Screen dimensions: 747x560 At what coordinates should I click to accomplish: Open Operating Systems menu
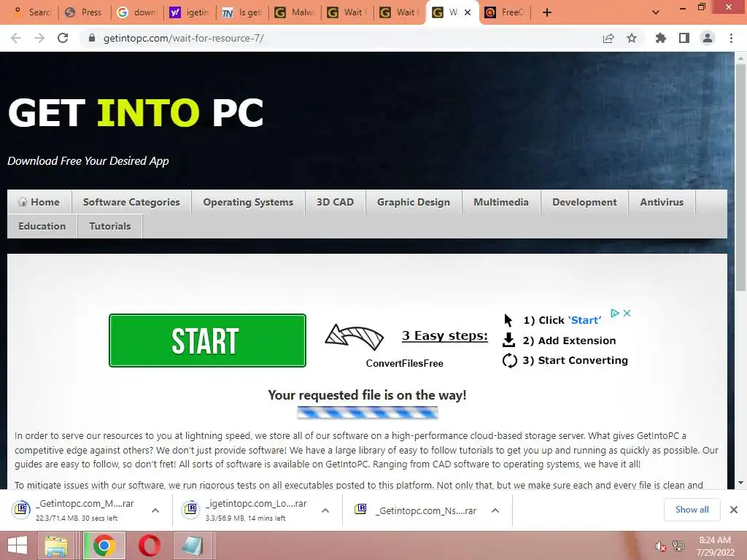pos(248,202)
